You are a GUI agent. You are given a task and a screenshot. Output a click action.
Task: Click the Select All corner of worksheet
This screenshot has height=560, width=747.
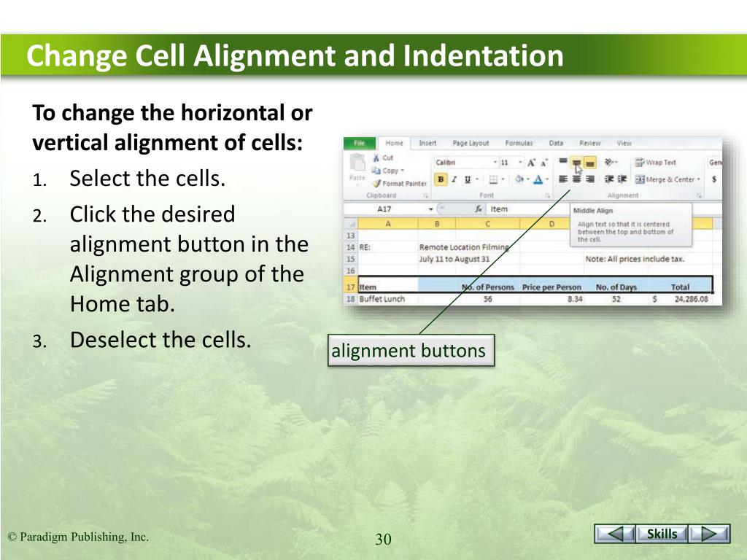pyautogui.click(x=351, y=224)
